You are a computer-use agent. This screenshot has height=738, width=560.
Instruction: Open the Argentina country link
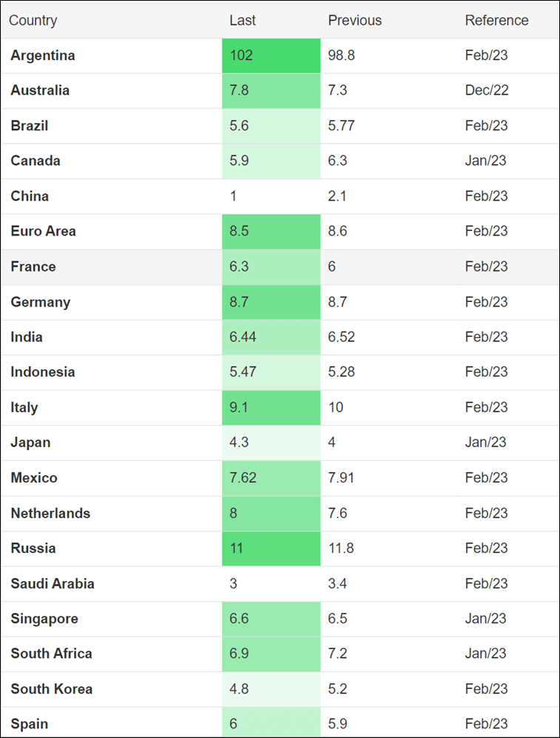43,56
